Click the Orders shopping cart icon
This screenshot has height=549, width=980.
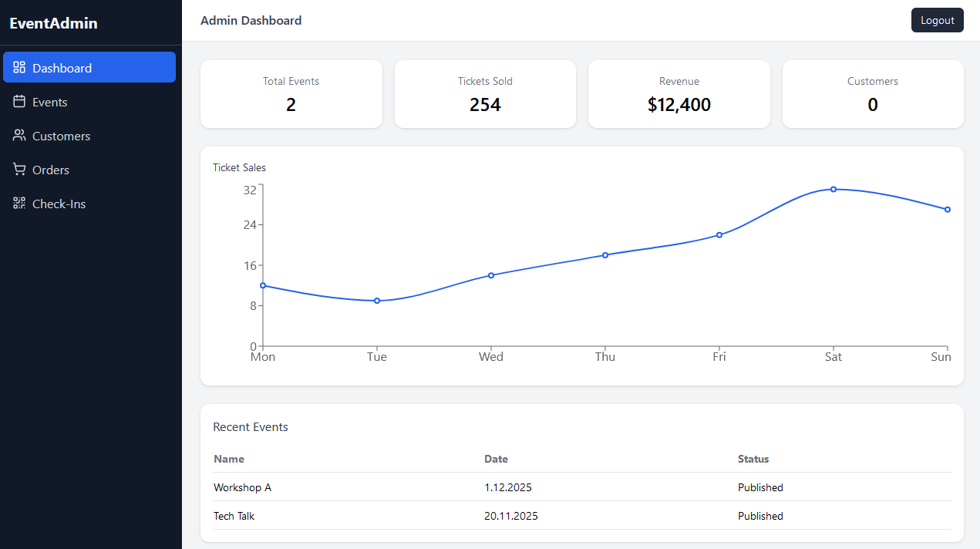19,170
